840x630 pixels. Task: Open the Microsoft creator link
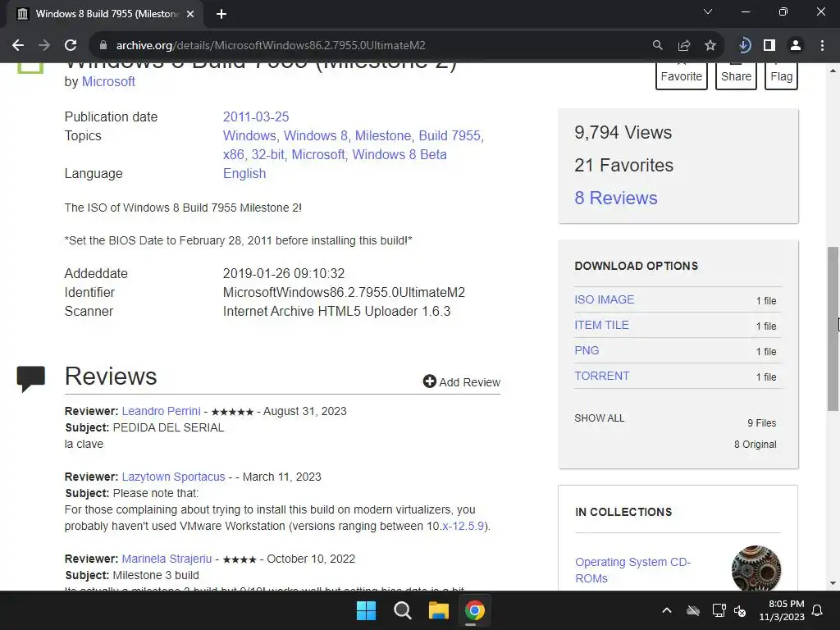[x=108, y=82]
